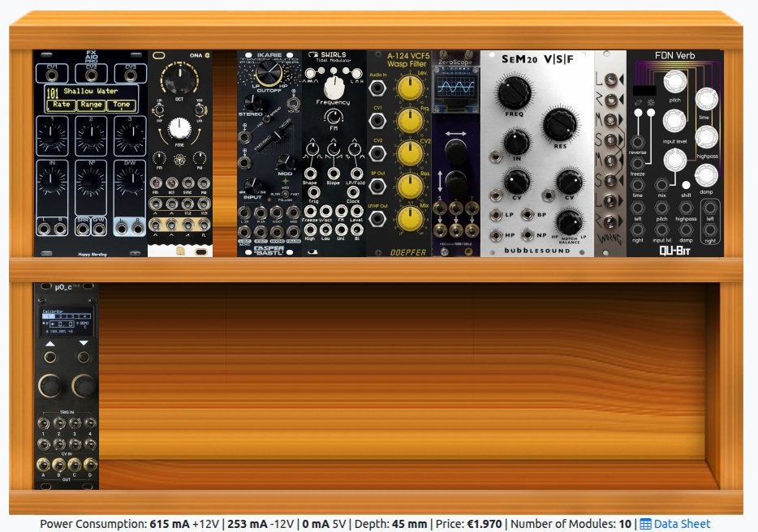Click the ONA trefoil logo button
Image resolution: width=758 pixels, height=532 pixels.
(179, 159)
